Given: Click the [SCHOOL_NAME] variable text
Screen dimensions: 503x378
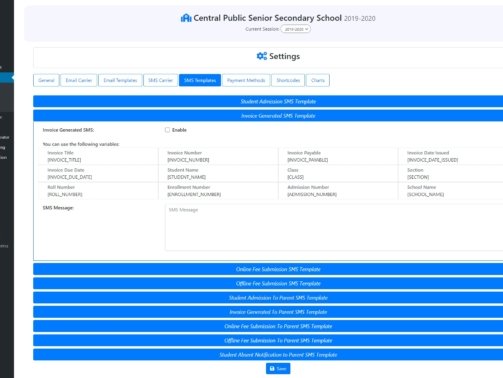Looking at the screenshot, I should 425,194.
